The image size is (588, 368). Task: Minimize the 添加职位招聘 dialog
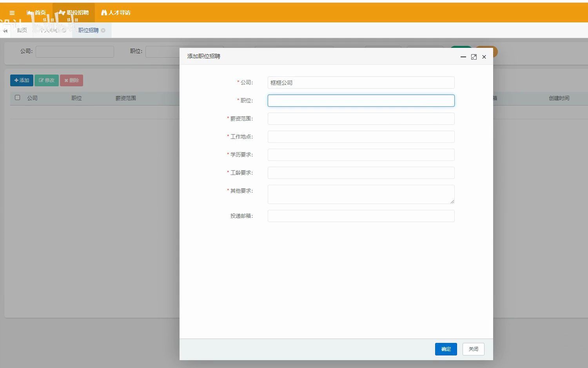(x=463, y=57)
